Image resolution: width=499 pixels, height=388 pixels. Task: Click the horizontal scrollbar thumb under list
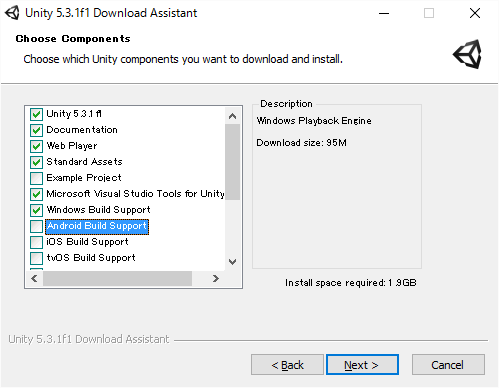tap(118, 278)
